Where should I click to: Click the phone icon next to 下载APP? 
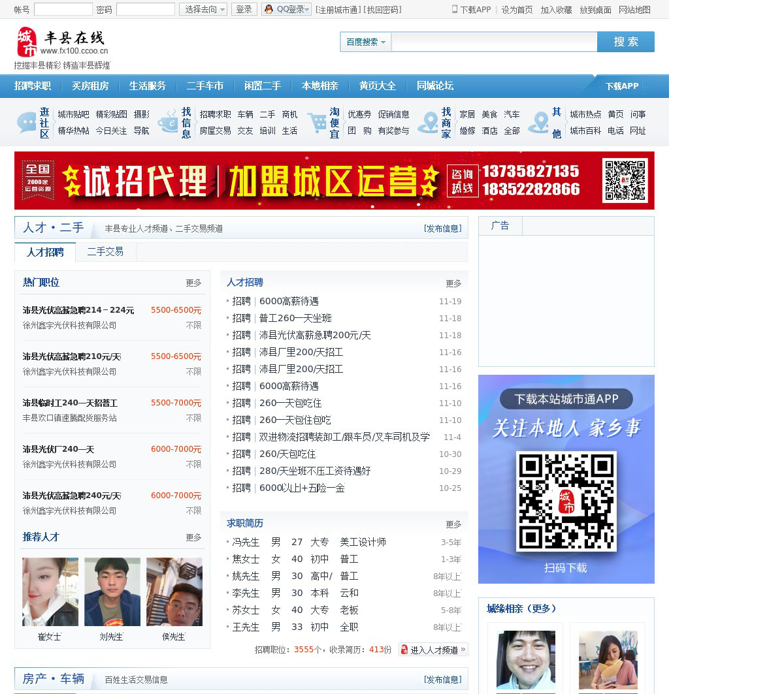point(455,9)
